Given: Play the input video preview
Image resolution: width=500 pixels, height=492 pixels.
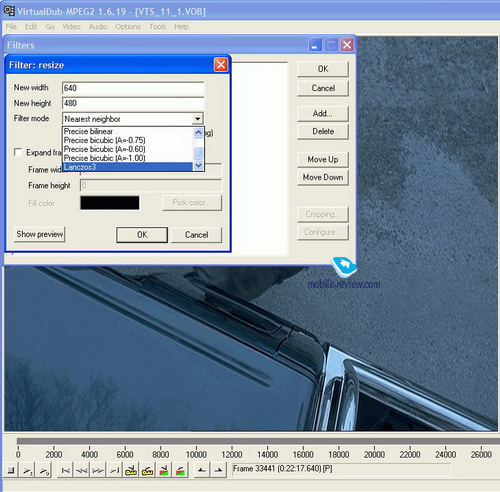Looking at the screenshot, I should point(27,470).
